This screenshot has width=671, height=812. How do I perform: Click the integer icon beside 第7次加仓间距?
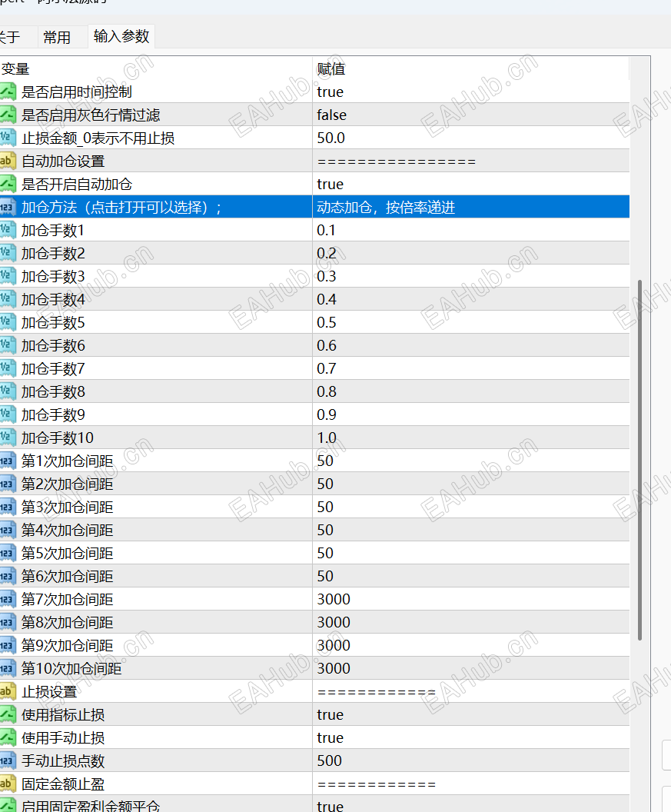coord(8,599)
